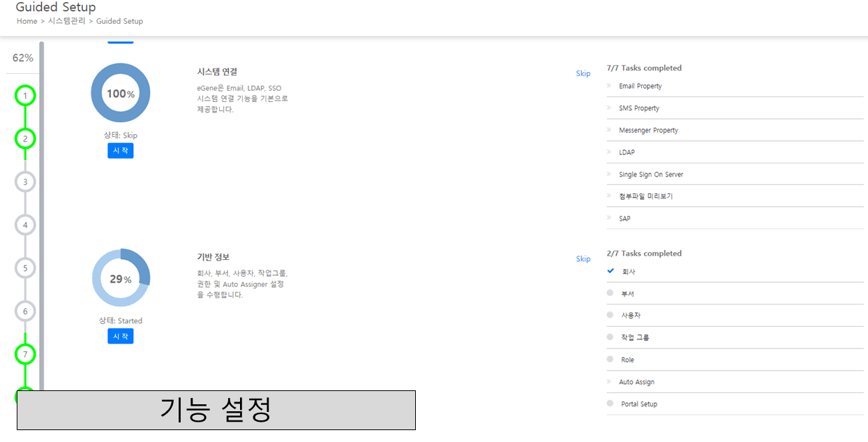Jump to step 3 in sidebar stepper

25,182
